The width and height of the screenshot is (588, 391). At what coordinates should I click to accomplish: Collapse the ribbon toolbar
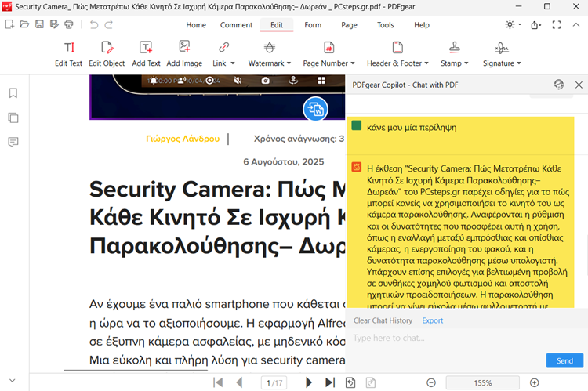point(576,25)
